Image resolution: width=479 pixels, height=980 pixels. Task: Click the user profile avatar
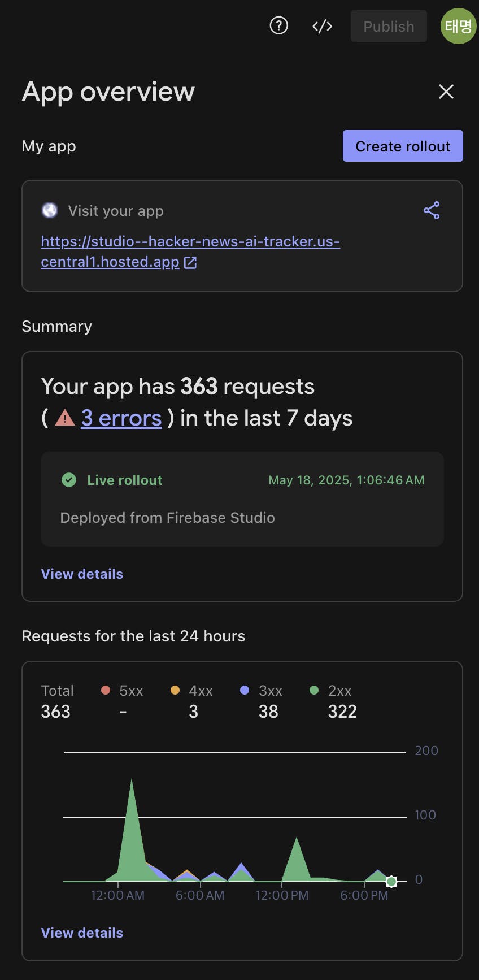point(458,26)
